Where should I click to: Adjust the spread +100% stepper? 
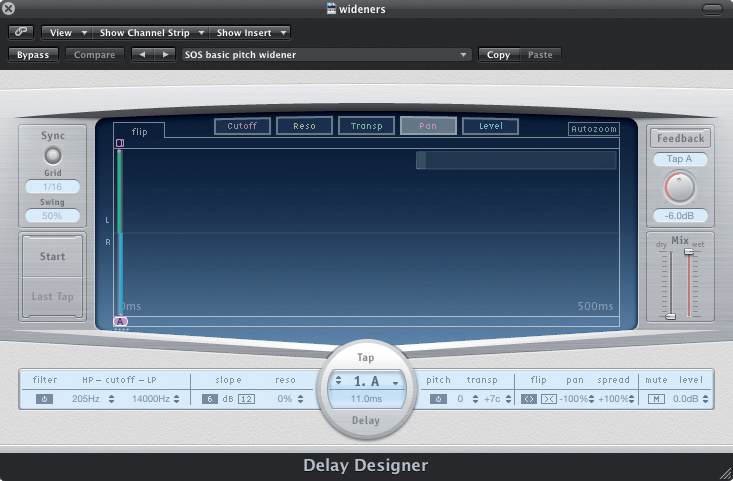632,399
